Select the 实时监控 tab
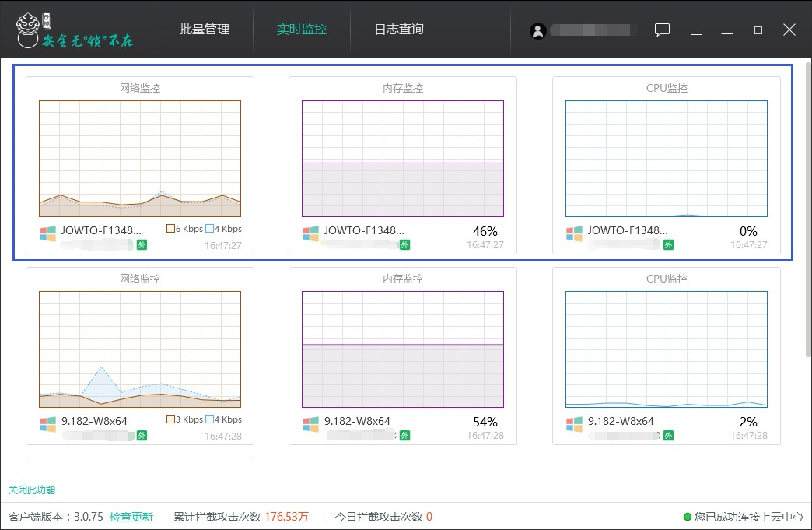 [x=302, y=30]
